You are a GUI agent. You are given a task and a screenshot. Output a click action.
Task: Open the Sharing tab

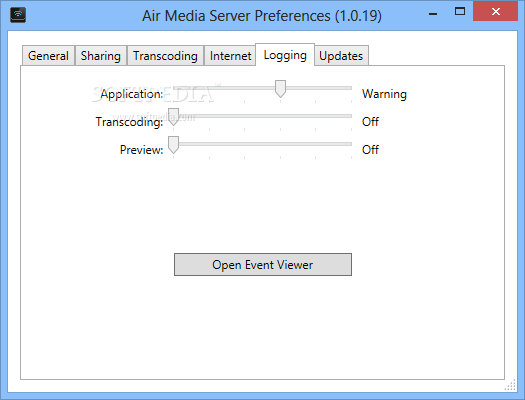tap(101, 56)
